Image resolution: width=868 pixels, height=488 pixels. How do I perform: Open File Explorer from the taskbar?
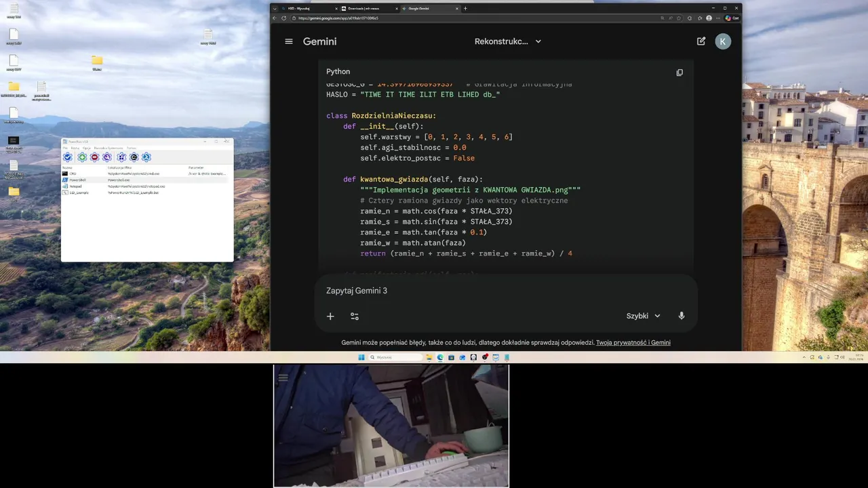coord(429,357)
